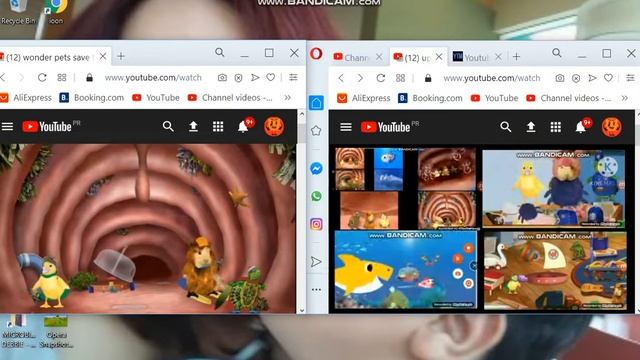Viewport: 640px width, 360px height.
Task: Switch to the '(12) up' tab in right window
Action: [x=416, y=58]
